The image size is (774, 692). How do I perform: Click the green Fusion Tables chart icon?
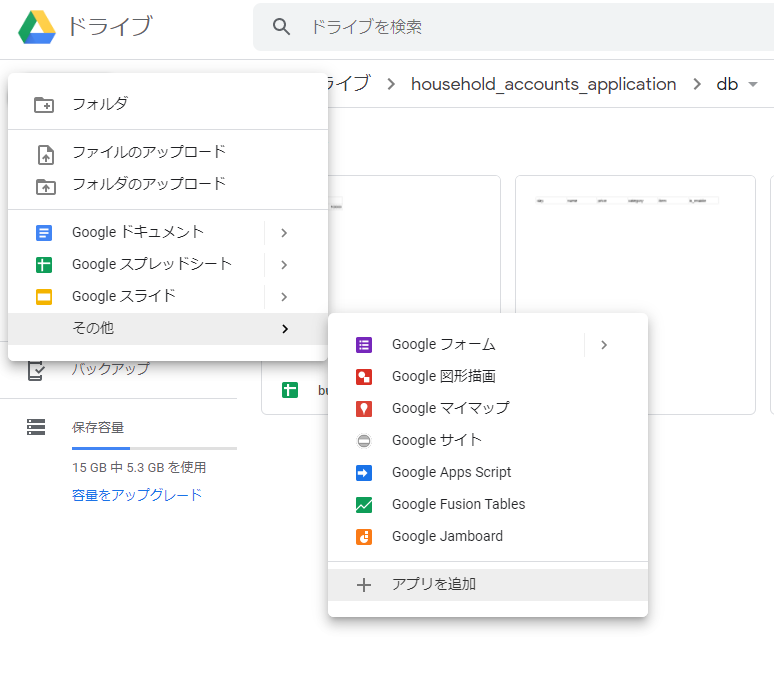[x=364, y=504]
